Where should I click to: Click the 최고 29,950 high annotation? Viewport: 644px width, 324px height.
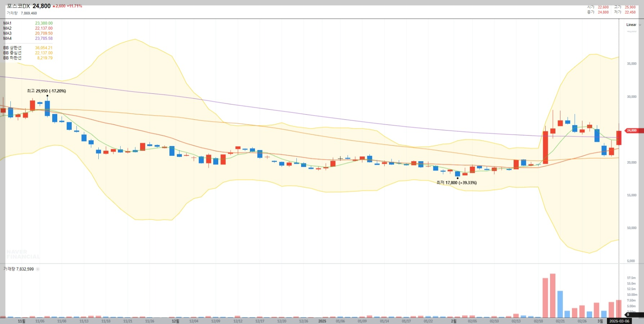coord(46,91)
